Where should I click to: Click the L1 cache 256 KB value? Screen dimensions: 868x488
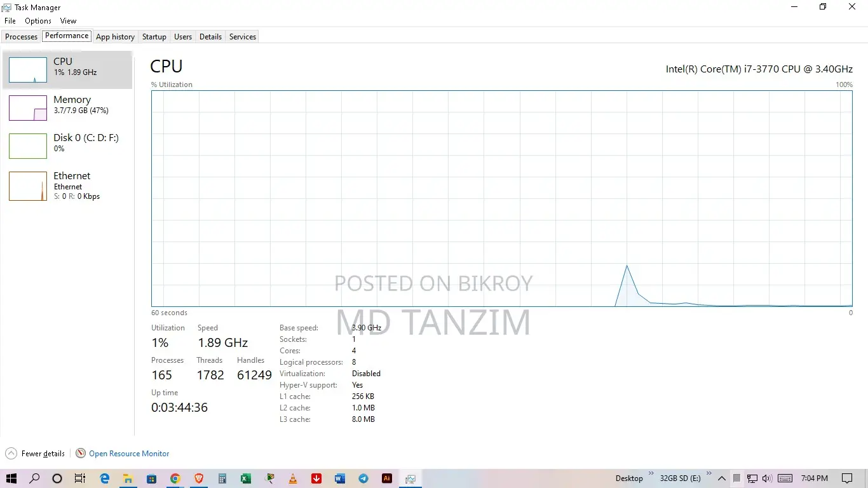(363, 396)
